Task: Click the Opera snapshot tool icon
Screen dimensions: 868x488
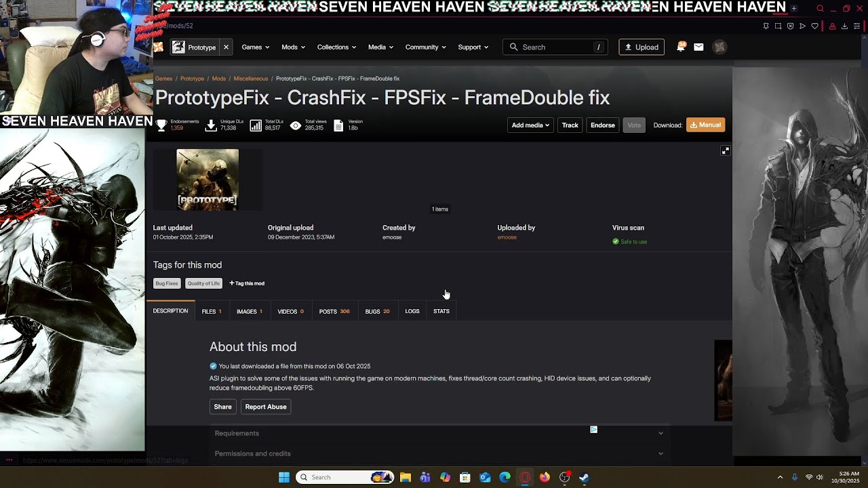Action: [778, 26]
